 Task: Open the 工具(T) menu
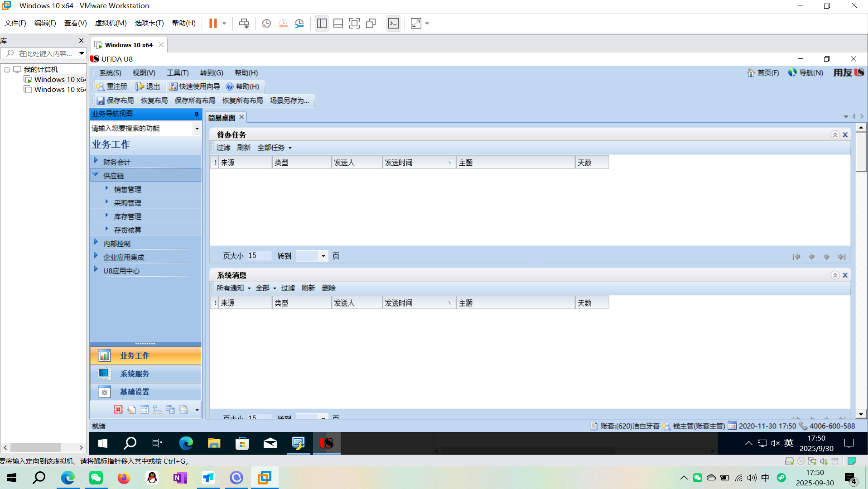(x=178, y=73)
